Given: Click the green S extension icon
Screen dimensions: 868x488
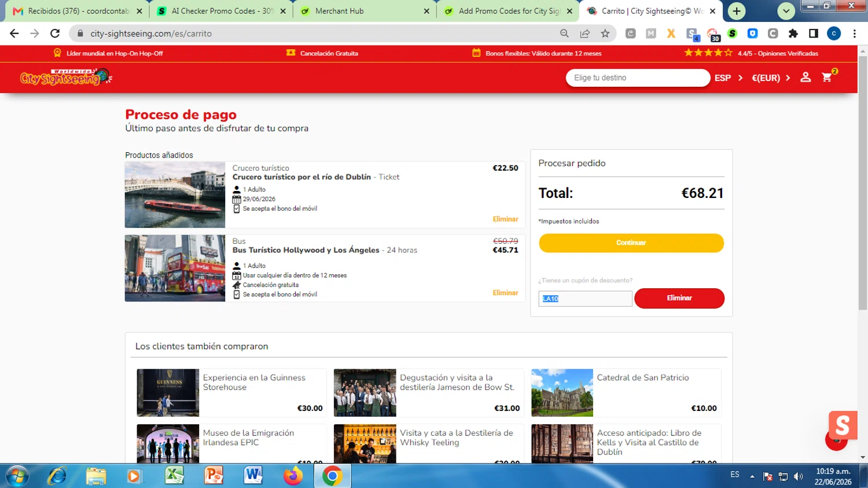Looking at the screenshot, I should [733, 34].
